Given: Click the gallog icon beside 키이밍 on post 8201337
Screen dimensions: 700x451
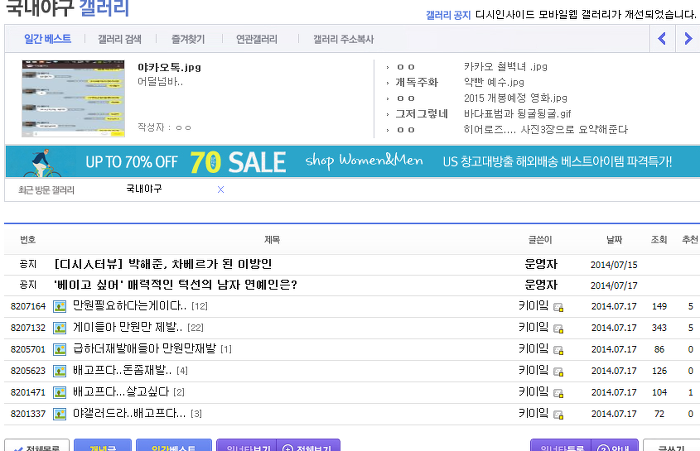Looking at the screenshot, I should 558,415.
